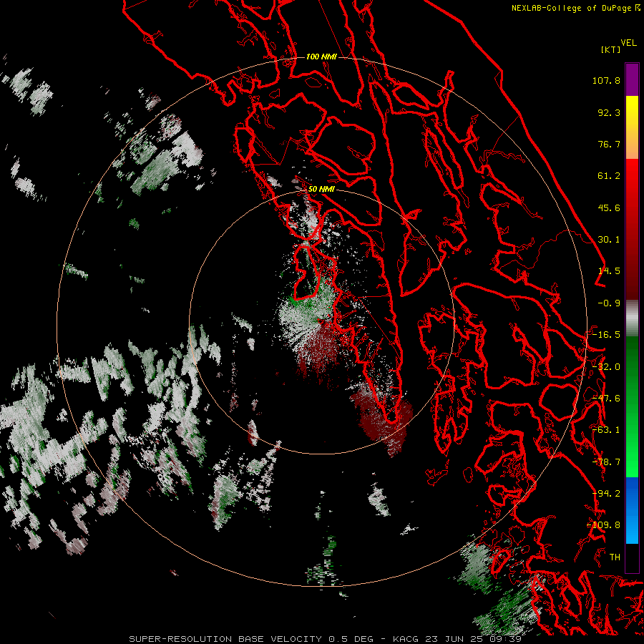The width and height of the screenshot is (644, 644).
Task: Click the blue segment of the color bar
Action: (x=632, y=510)
